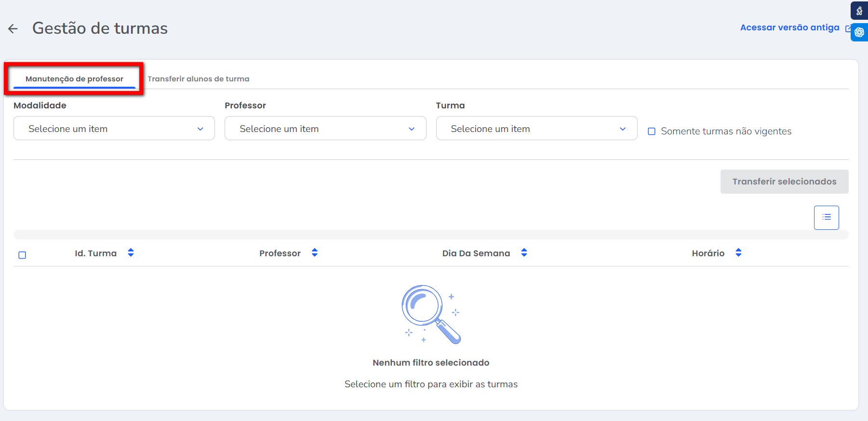Check the select-all checkbox in table header
Image resolution: width=868 pixels, height=421 pixels.
point(22,255)
